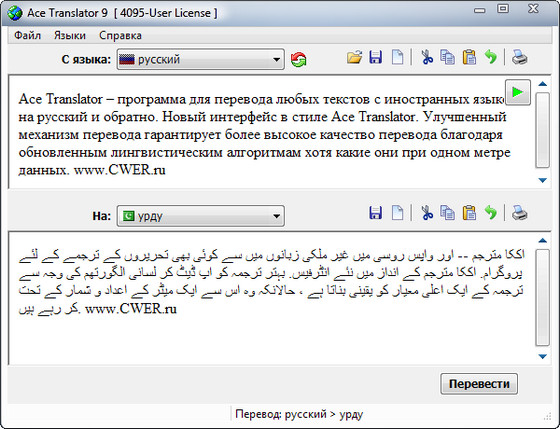Click the source text scrollbar thumb
The width and height of the screenshot is (560, 429).
pyautogui.click(x=542, y=130)
